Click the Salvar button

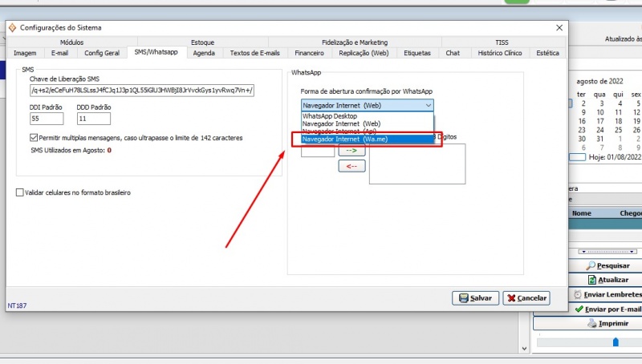(x=476, y=297)
